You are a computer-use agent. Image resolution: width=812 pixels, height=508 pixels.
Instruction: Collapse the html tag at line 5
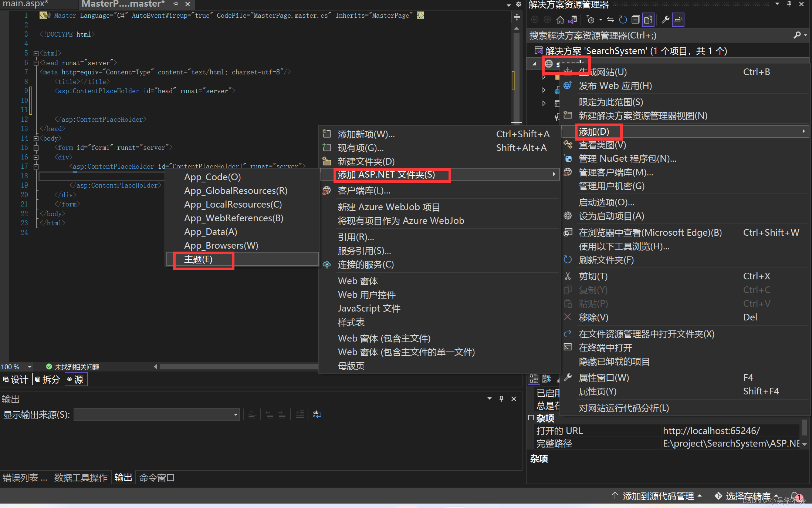click(x=36, y=53)
